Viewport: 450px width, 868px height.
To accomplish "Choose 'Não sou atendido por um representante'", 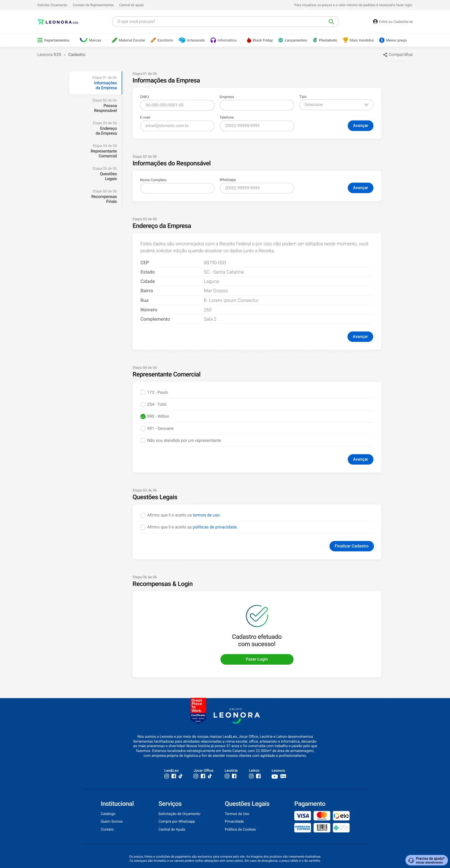I will (143, 441).
